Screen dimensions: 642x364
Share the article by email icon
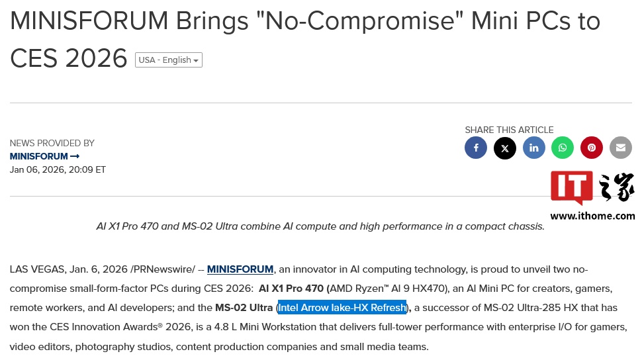[x=621, y=148]
